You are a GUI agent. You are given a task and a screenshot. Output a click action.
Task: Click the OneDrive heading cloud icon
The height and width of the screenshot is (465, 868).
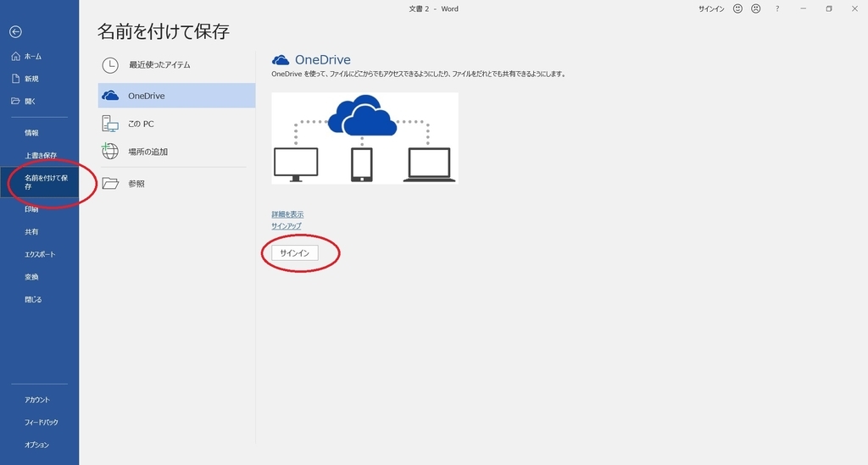point(281,60)
